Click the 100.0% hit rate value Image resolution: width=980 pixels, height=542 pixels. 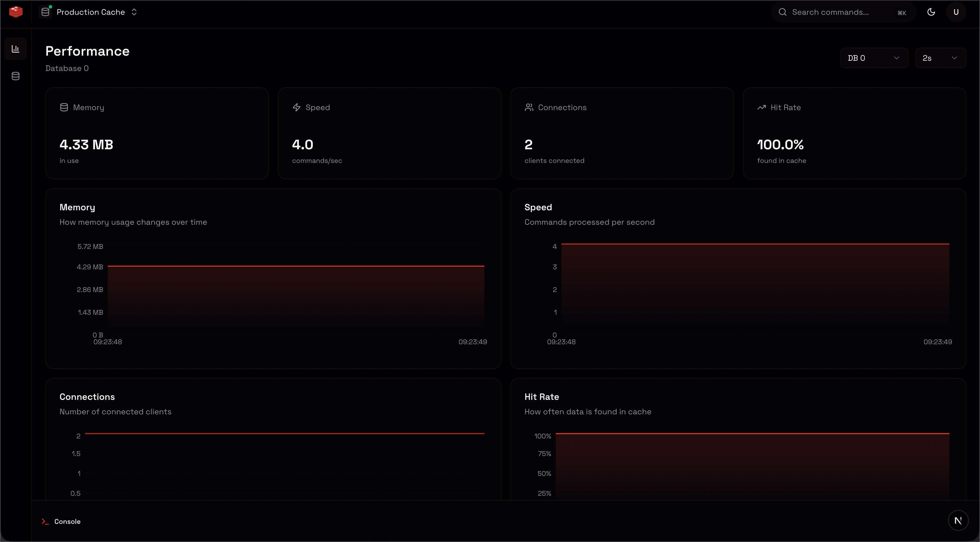780,145
